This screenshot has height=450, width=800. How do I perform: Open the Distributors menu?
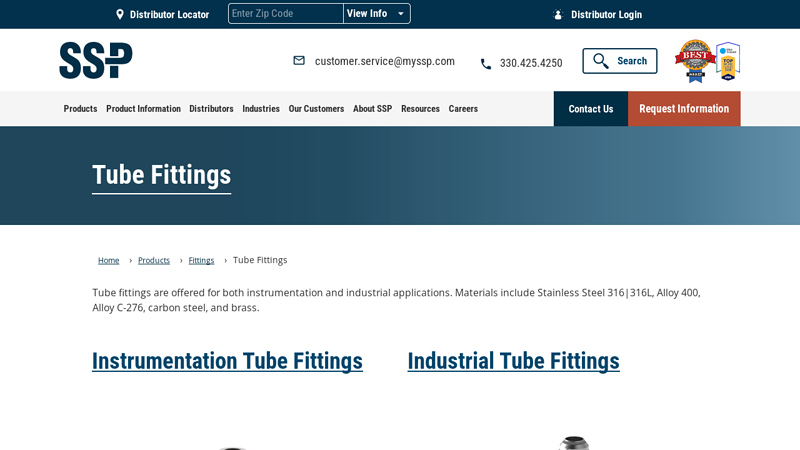[211, 109]
